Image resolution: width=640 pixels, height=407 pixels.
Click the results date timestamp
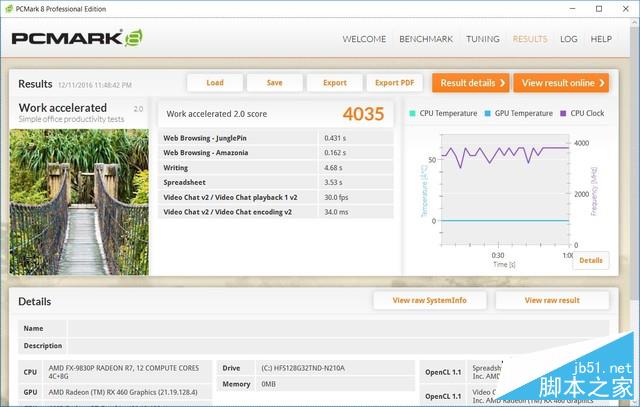coord(95,85)
